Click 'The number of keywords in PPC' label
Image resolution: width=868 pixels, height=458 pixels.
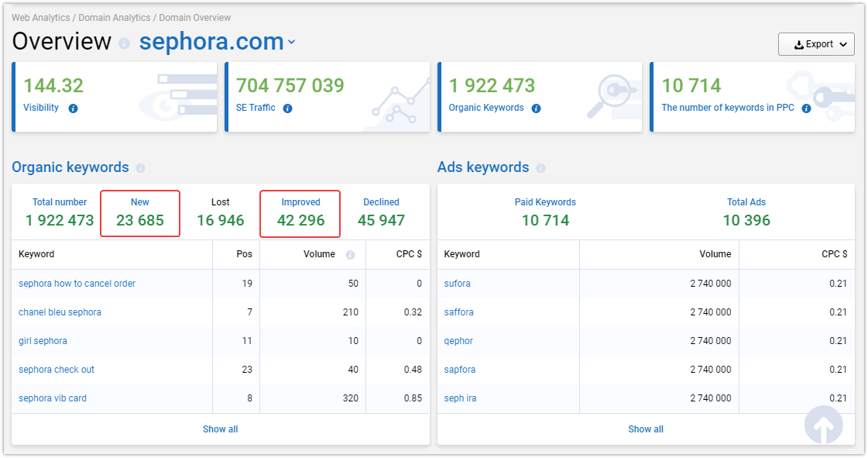click(728, 108)
